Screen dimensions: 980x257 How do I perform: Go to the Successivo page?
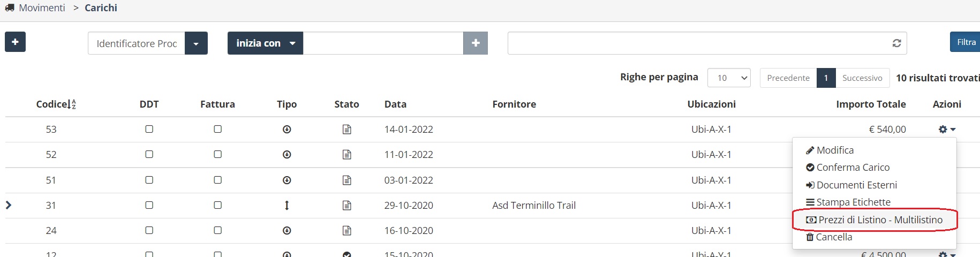[862, 78]
